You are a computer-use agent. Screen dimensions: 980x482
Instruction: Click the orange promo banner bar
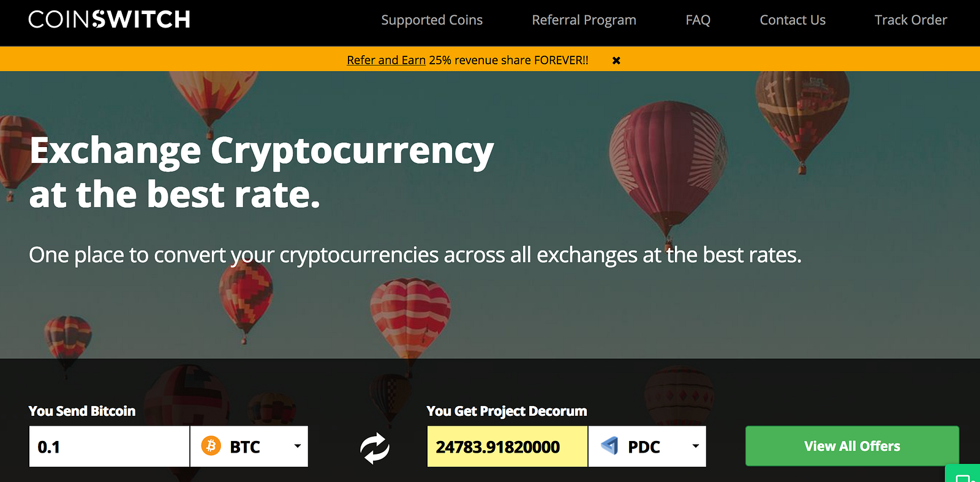[x=490, y=59]
